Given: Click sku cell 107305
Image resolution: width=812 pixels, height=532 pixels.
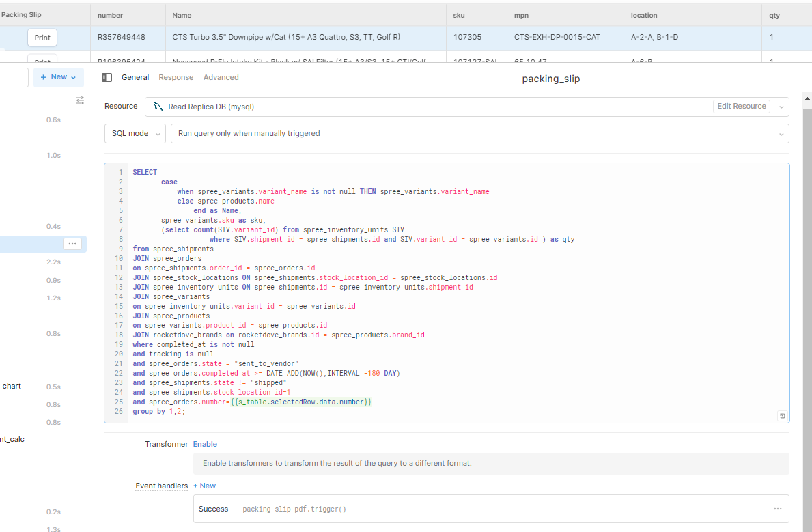Looking at the screenshot, I should click(x=477, y=38).
